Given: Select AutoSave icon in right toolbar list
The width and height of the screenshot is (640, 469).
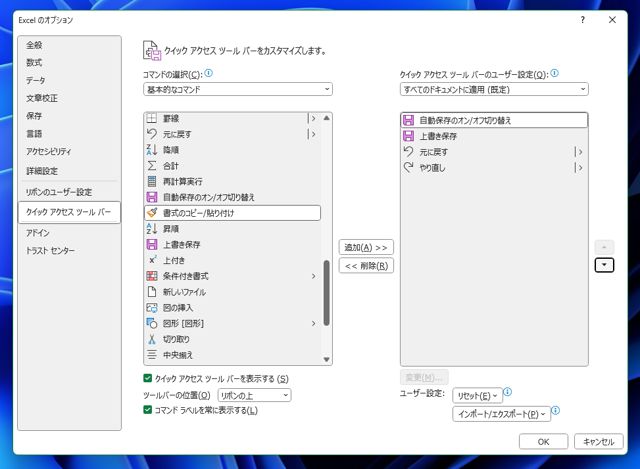Looking at the screenshot, I should (409, 120).
